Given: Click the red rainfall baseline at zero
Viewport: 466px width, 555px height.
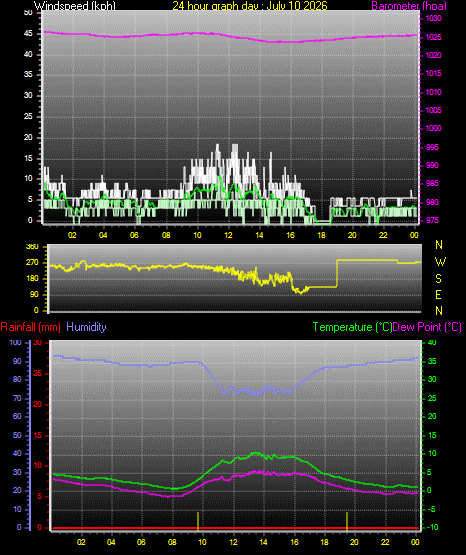Looking at the screenshot, I should tap(235, 528).
